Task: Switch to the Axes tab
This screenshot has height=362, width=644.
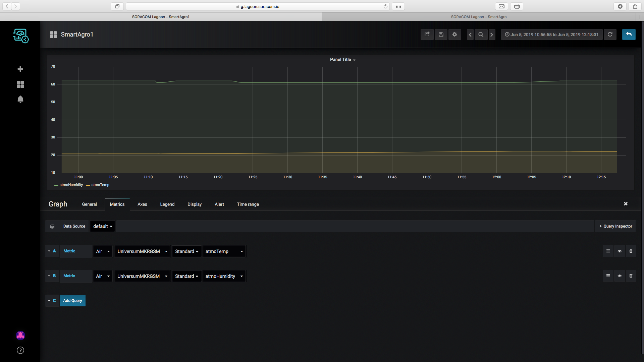Action: [142, 204]
